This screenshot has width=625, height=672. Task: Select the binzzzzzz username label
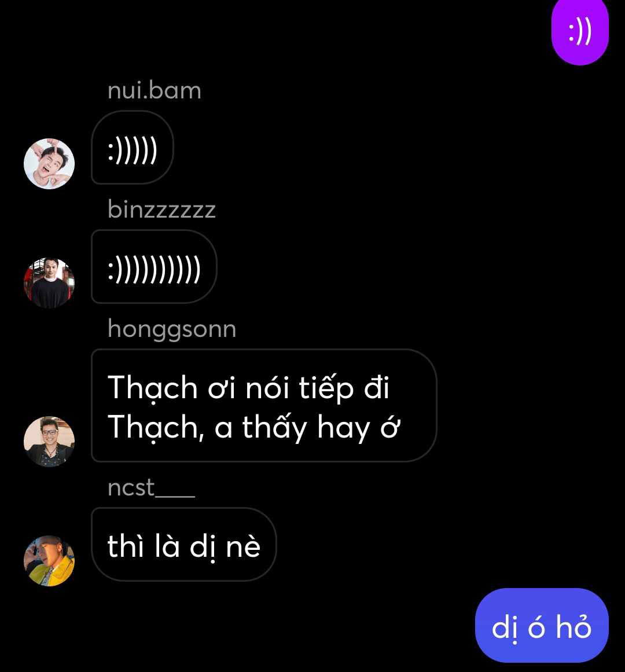[161, 210]
